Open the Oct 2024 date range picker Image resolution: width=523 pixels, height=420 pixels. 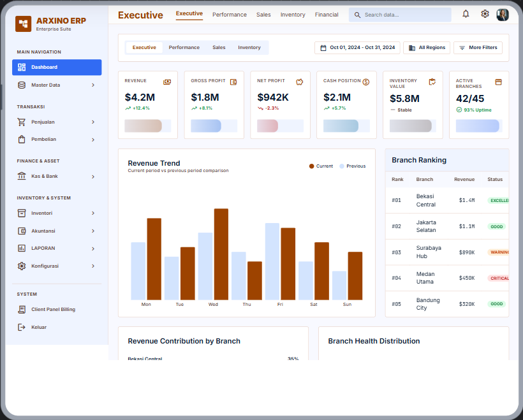pos(357,48)
